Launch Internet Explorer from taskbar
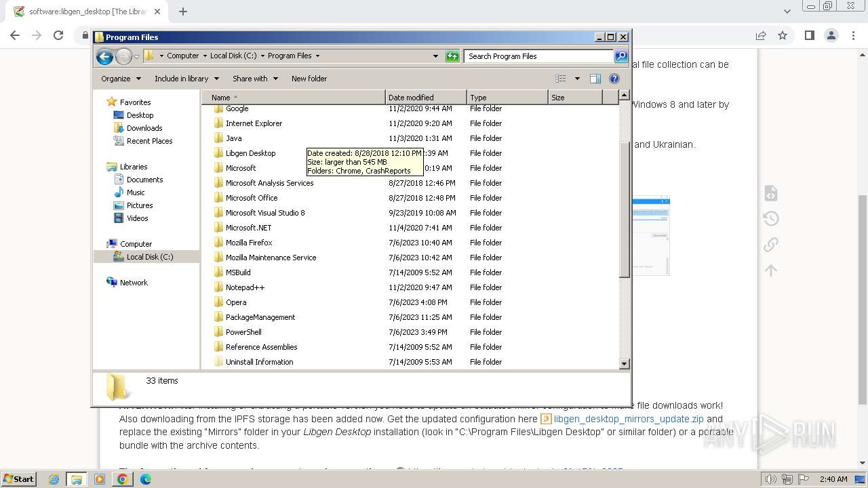This screenshot has width=868, height=488. [x=54, y=479]
